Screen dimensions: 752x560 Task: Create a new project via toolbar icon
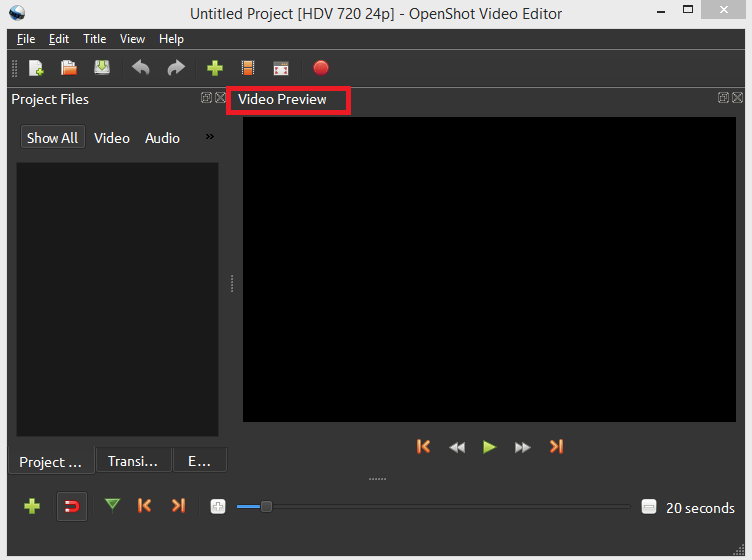pyautogui.click(x=36, y=68)
